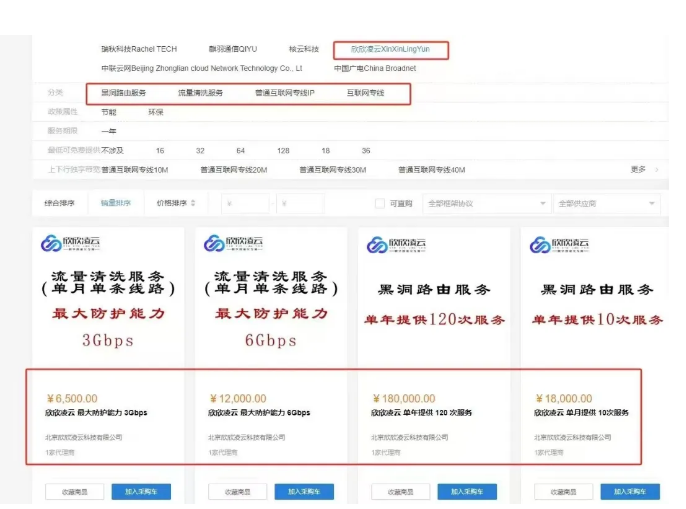This screenshot has height=509, width=686.
Task: Pick filter value 64
Action: tap(241, 151)
